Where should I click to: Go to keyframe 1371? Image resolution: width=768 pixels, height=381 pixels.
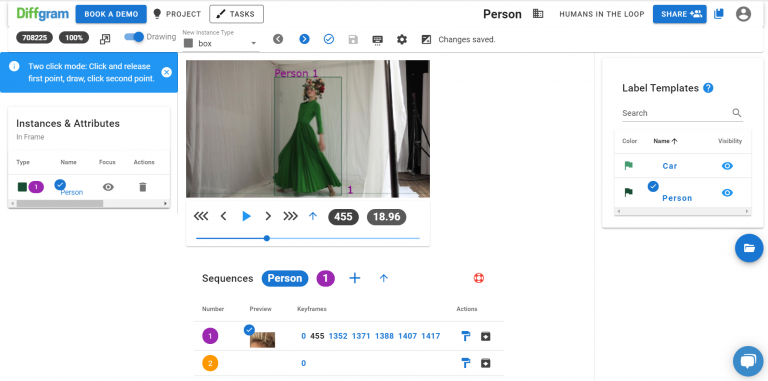coord(361,336)
